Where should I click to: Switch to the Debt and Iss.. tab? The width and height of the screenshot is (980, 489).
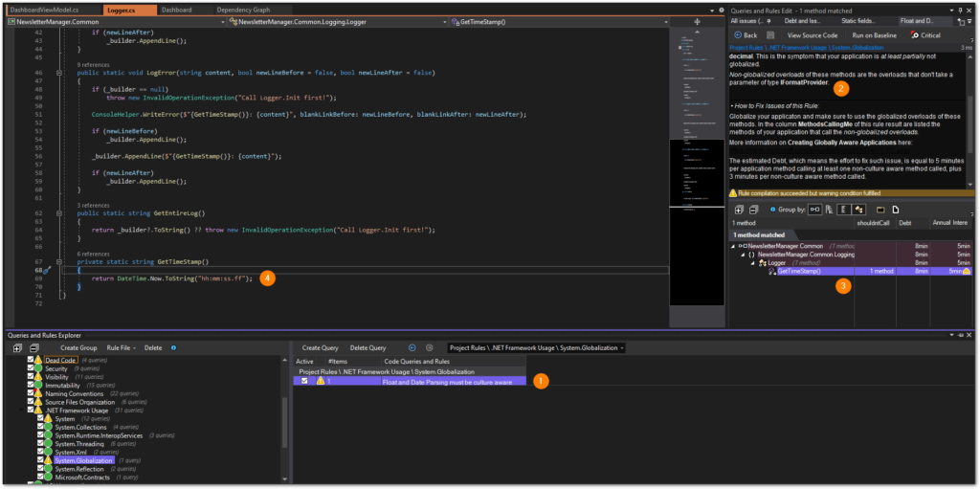click(x=803, y=21)
